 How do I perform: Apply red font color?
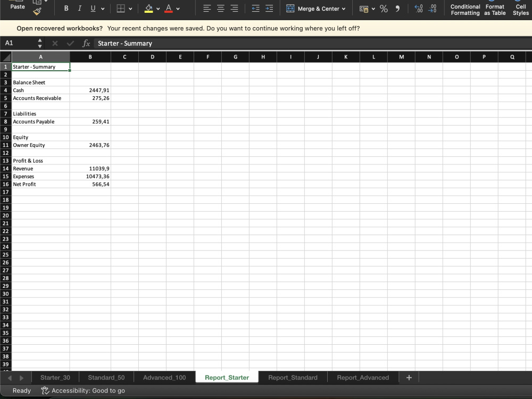(169, 9)
